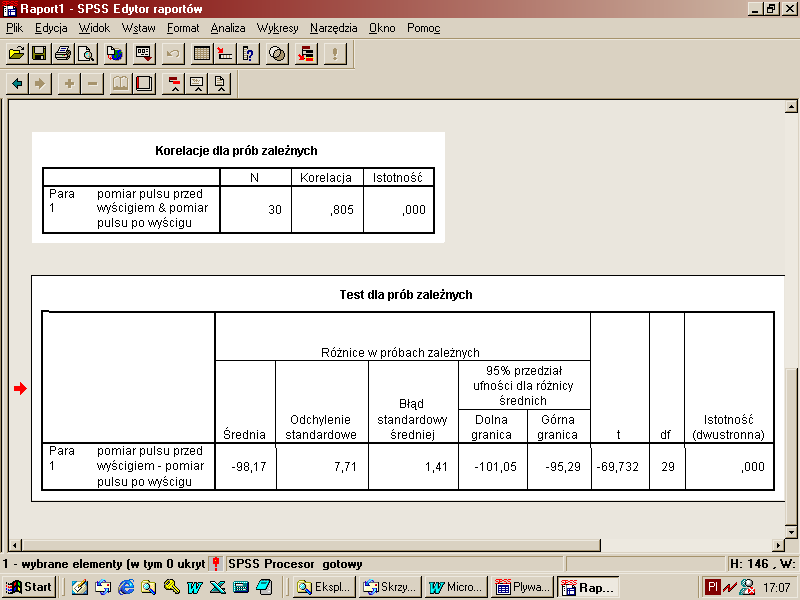
Task: Click the Insert Heading toolbar icon
Action: point(174,83)
